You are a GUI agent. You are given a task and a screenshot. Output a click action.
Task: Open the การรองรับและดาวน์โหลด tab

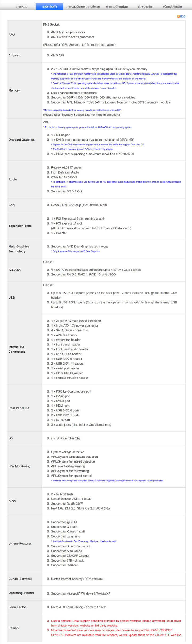tap(83, 7)
